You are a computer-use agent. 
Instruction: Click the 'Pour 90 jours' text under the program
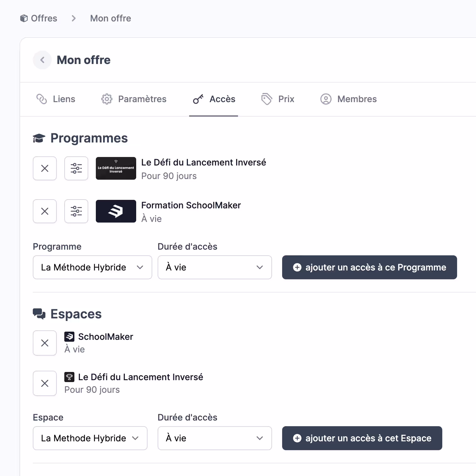(169, 176)
